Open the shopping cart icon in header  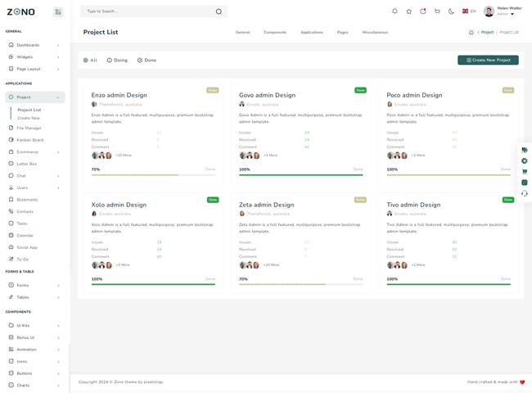[437, 11]
